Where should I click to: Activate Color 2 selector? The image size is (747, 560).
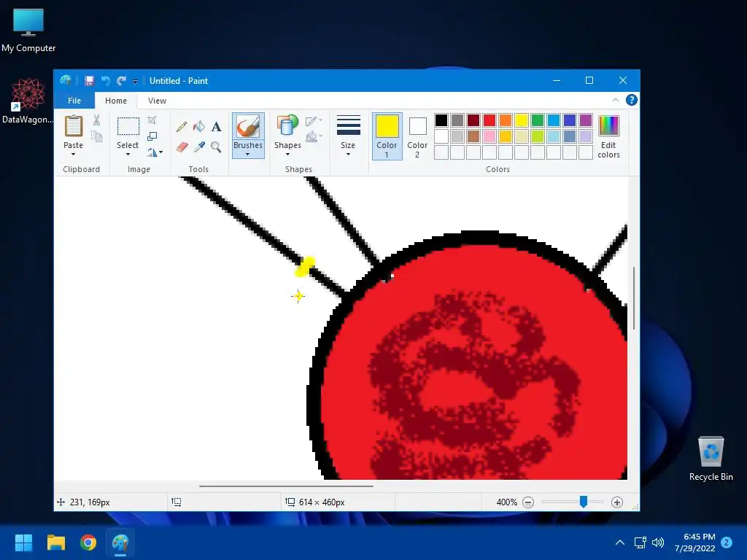pyautogui.click(x=417, y=136)
